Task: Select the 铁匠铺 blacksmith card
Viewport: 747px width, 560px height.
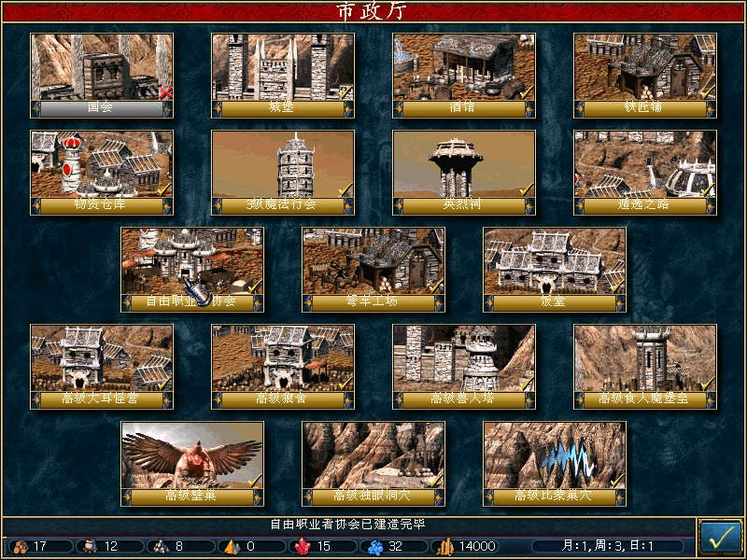Action: (x=645, y=76)
